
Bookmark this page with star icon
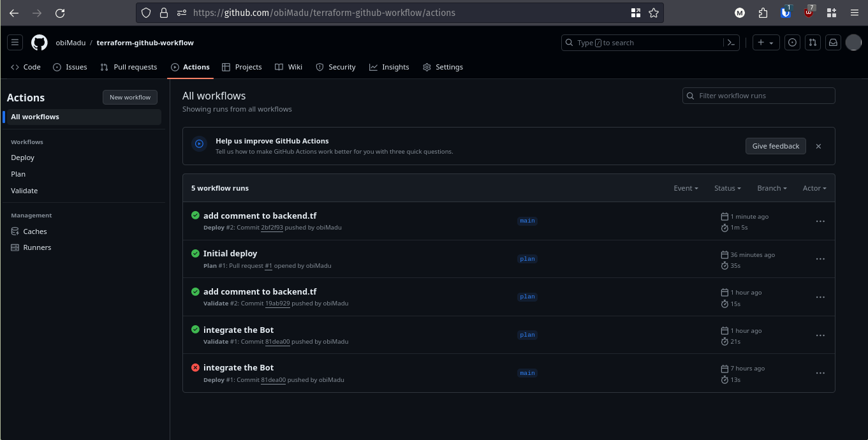654,13
